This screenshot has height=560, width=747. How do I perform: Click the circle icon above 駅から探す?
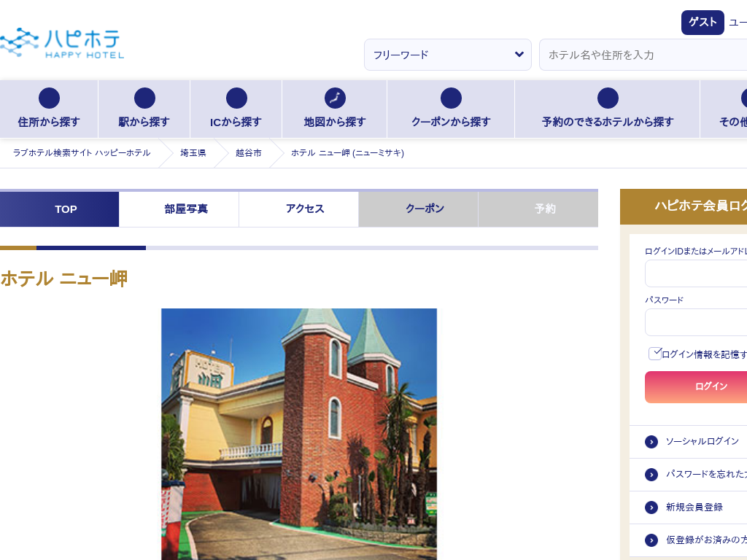coord(144,98)
